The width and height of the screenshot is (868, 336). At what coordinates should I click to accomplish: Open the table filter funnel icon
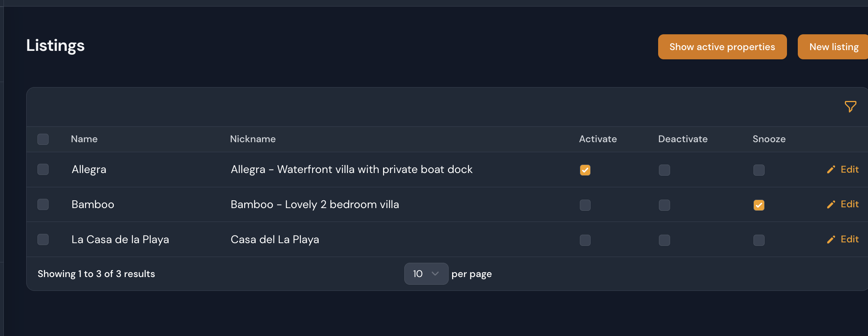[850, 106]
